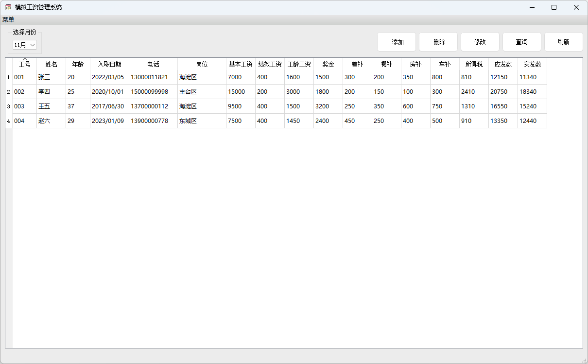This screenshot has width=588, height=364.
Task: Click the 岗位 column header
Action: click(202, 64)
